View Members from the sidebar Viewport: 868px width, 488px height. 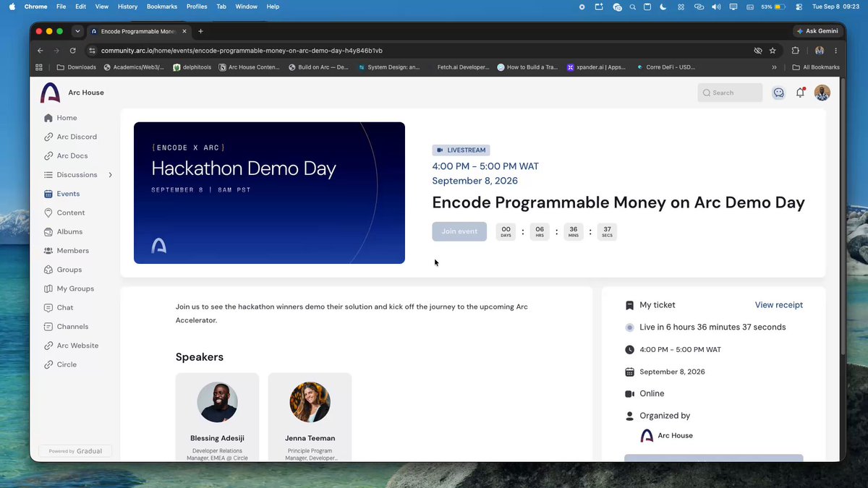(x=66, y=251)
